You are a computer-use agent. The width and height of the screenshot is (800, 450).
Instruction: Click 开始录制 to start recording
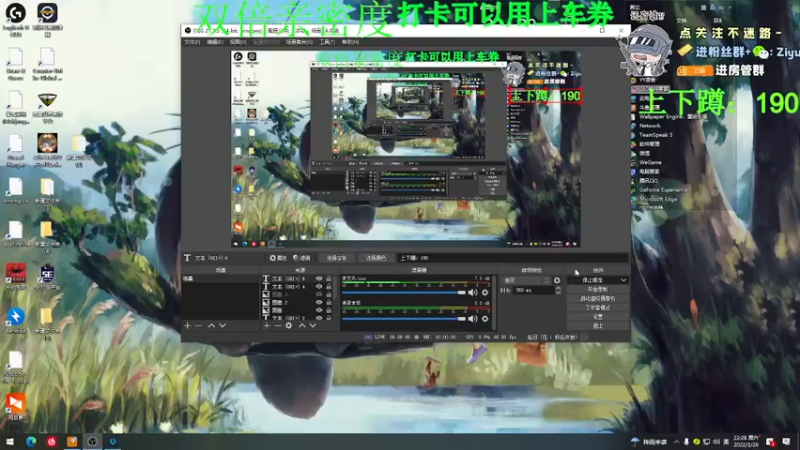click(597, 289)
